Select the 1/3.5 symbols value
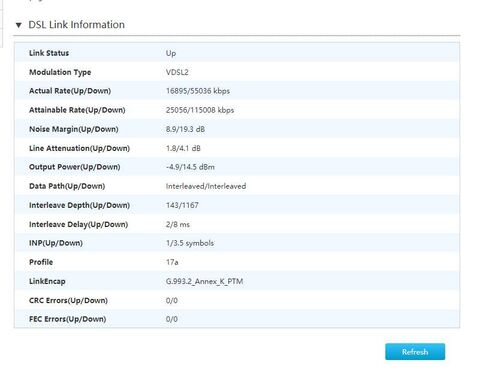Image resolution: width=480 pixels, height=372 pixels. coord(190,243)
